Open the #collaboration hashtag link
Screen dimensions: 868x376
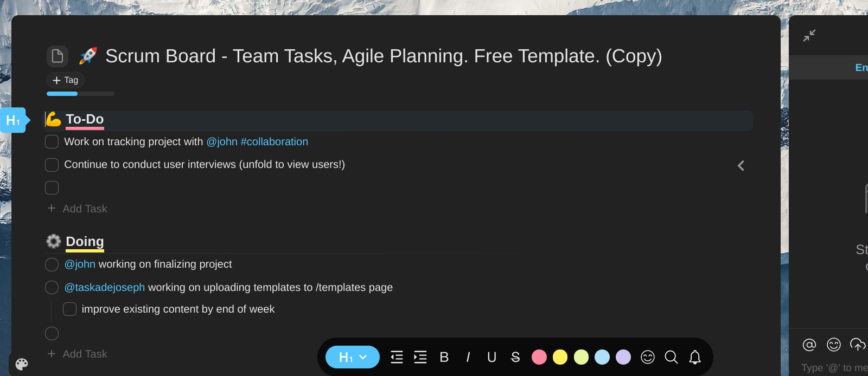(x=275, y=142)
